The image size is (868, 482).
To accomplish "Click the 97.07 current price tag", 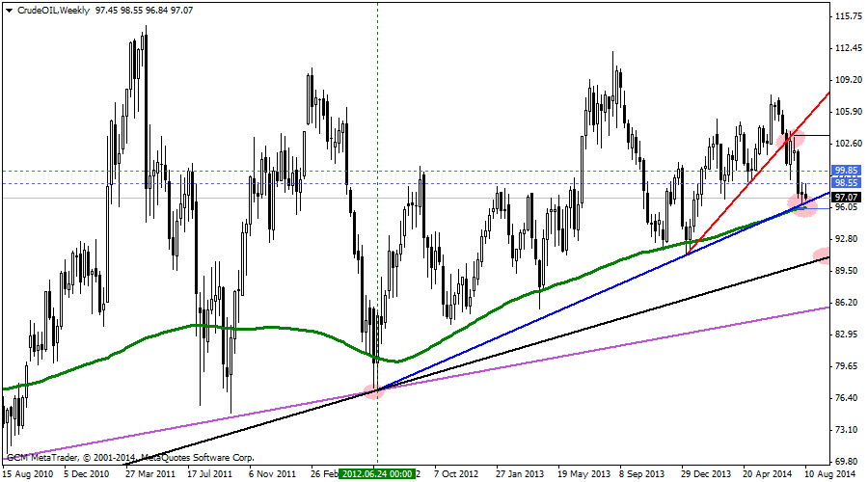I will tap(847, 196).
